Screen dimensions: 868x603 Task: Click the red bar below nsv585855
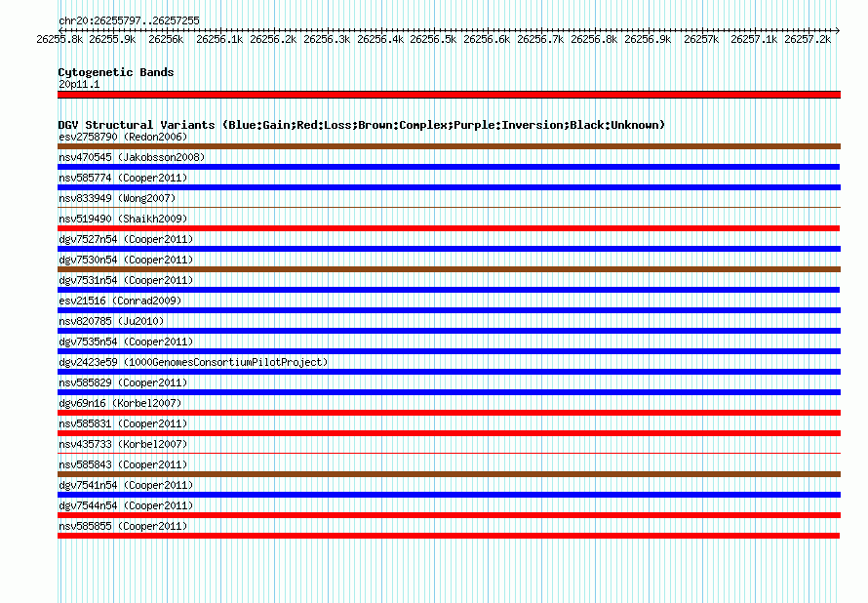coord(449,536)
